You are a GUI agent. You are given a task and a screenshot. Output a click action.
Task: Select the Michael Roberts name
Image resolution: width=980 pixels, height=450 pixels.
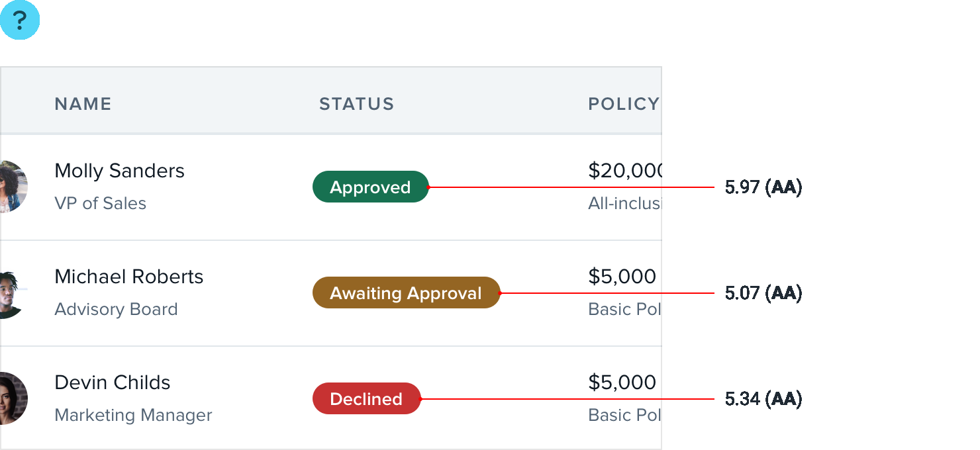click(128, 277)
